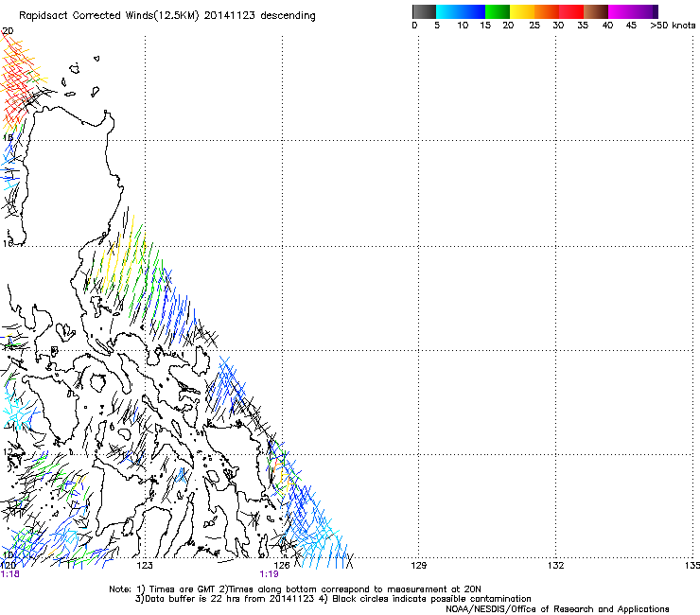The image size is (700, 615).
Task: Click the '>50 knots' legend label
Action: [673, 26]
